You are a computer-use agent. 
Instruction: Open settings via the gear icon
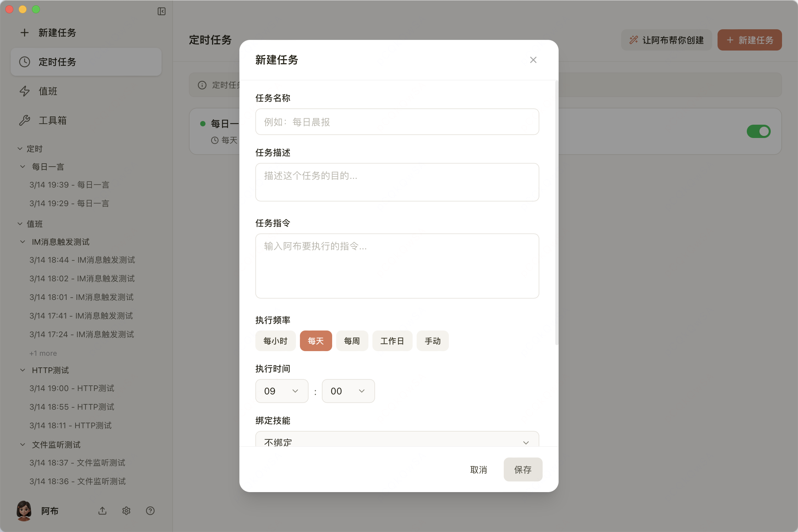[x=126, y=511]
